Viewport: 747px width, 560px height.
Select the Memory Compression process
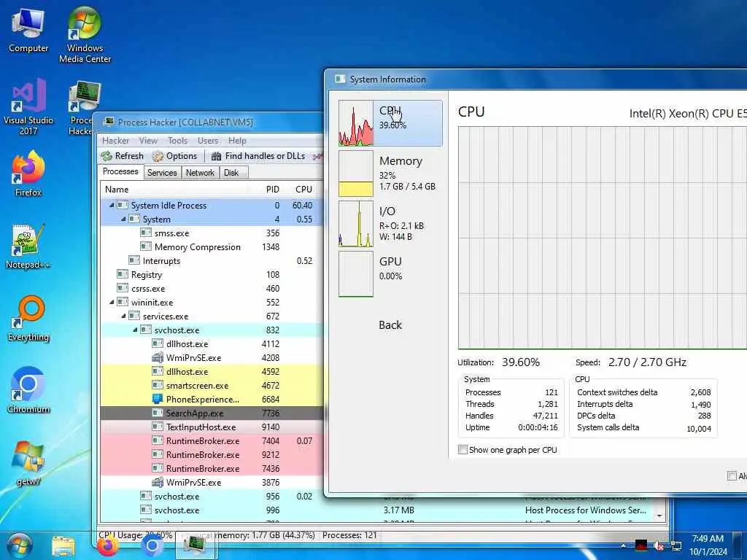[212, 246]
